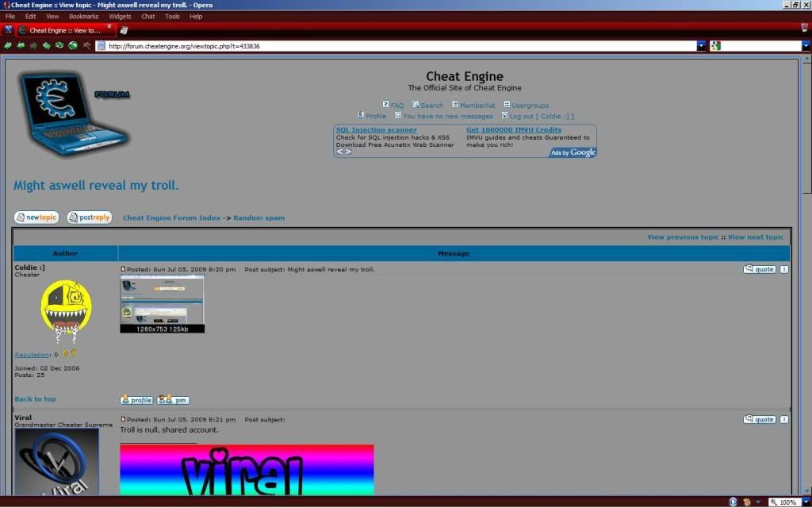
Task: Expand the address bar history dropdown
Action: [701, 46]
